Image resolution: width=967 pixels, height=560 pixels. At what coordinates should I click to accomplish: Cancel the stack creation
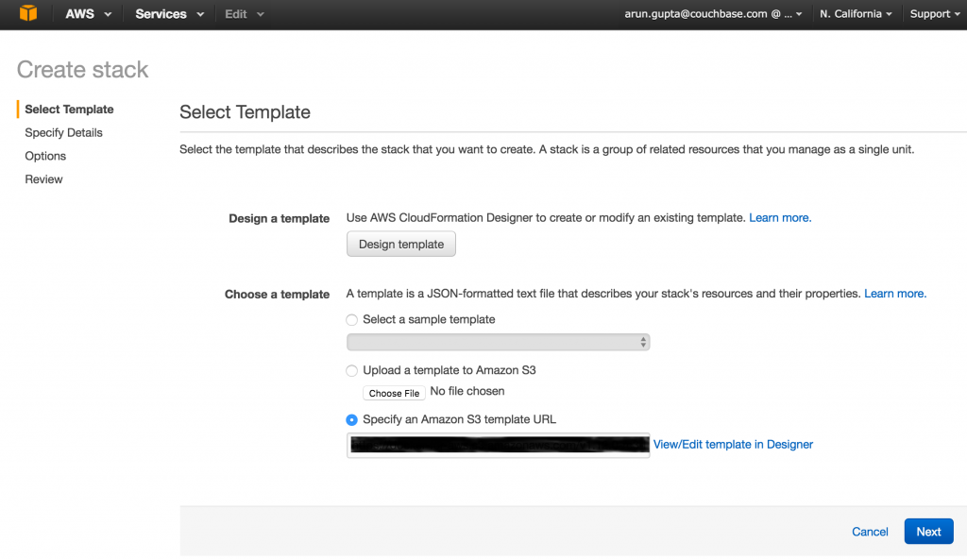click(870, 532)
